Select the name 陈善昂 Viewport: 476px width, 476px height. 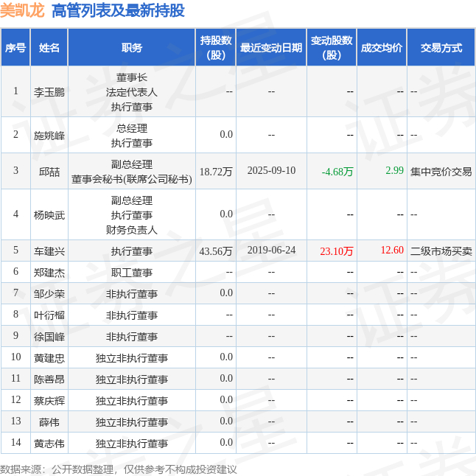coord(49,379)
